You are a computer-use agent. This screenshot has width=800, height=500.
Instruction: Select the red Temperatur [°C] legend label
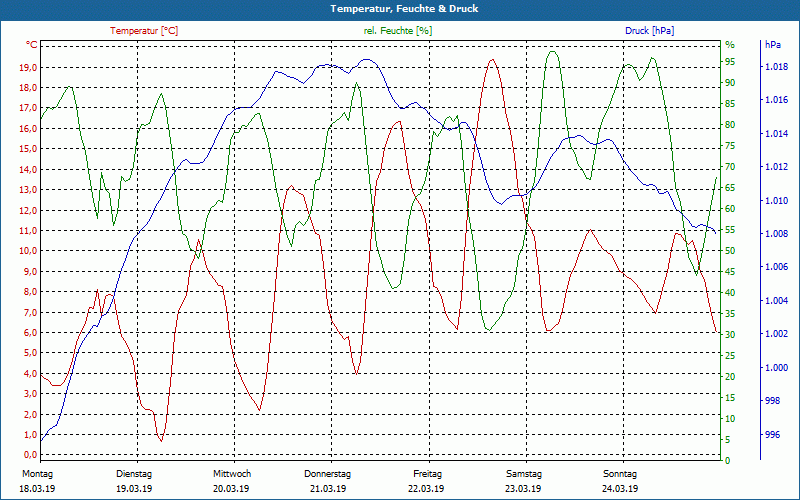[x=144, y=31]
